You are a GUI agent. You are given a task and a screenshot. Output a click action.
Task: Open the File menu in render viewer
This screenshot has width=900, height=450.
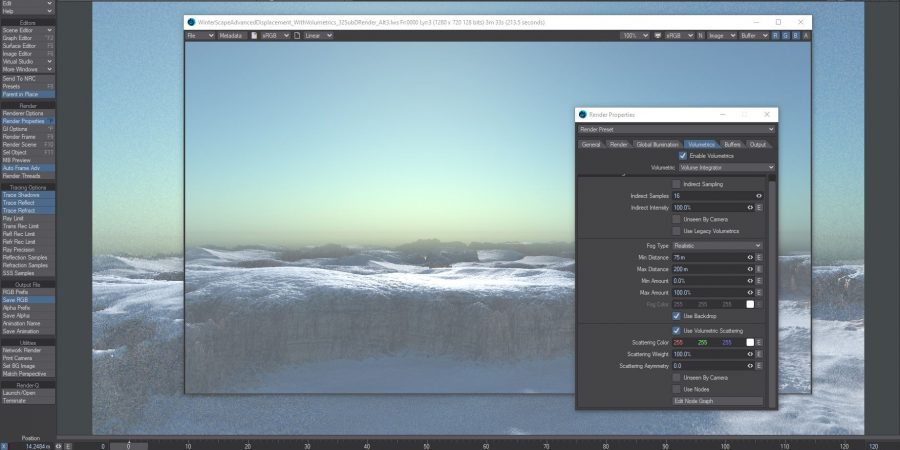(199, 35)
